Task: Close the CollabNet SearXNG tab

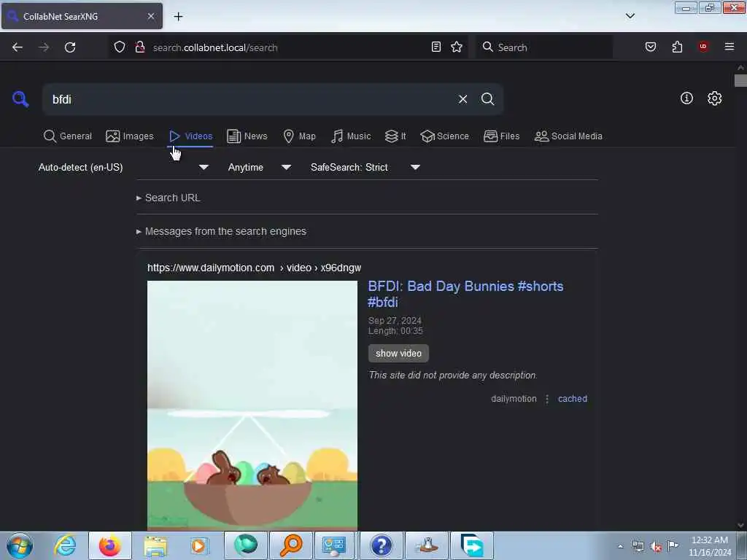Action: 151,16
